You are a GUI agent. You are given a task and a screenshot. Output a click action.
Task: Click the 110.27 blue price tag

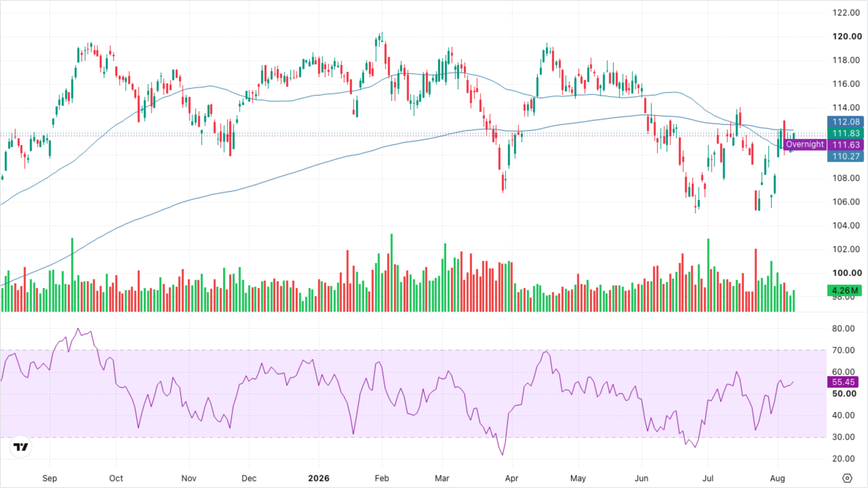click(x=846, y=156)
